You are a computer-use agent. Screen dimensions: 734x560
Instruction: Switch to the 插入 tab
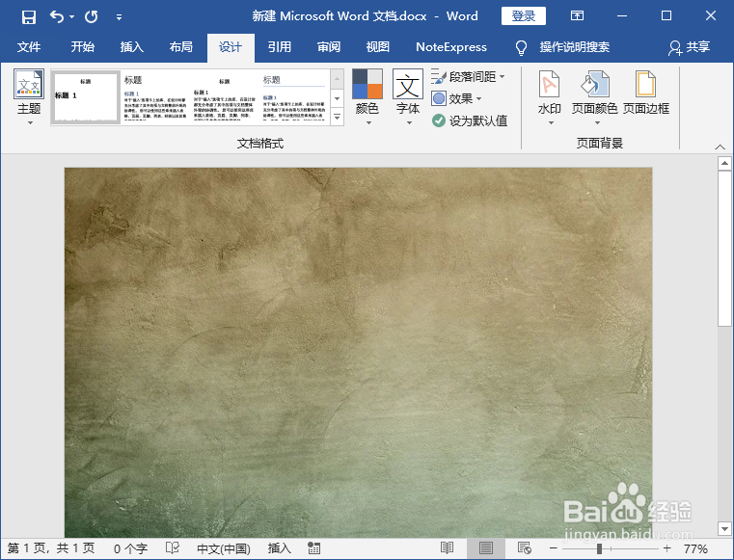click(x=131, y=47)
